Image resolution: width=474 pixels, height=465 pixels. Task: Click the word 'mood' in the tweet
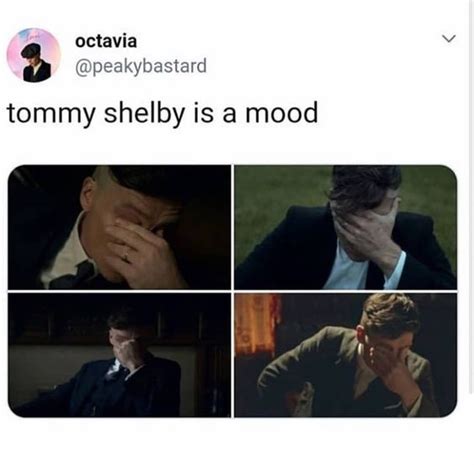(282, 113)
